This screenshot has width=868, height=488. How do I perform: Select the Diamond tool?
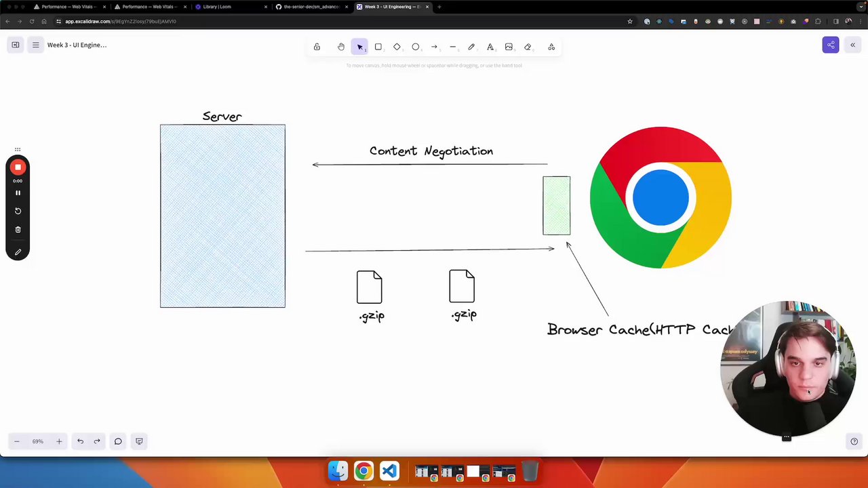click(x=397, y=47)
